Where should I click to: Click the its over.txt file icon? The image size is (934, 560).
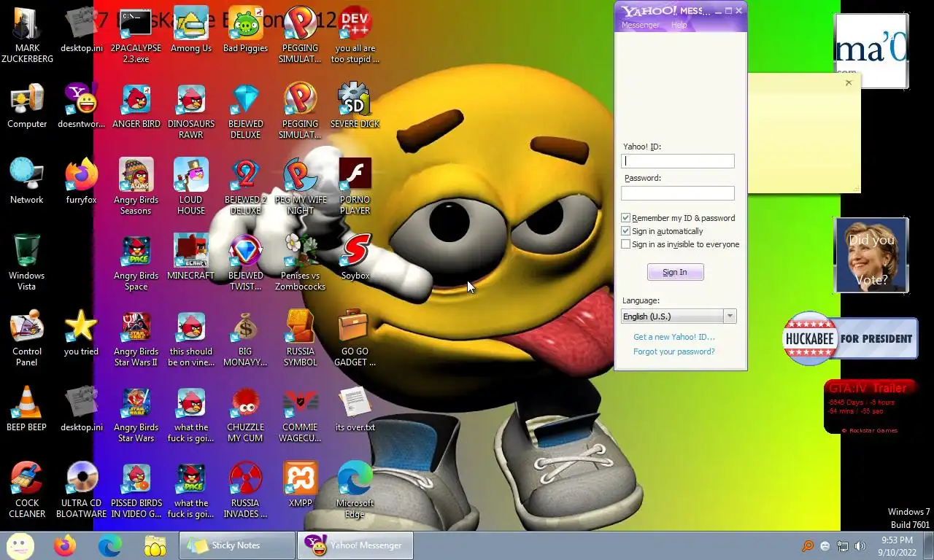click(x=355, y=409)
